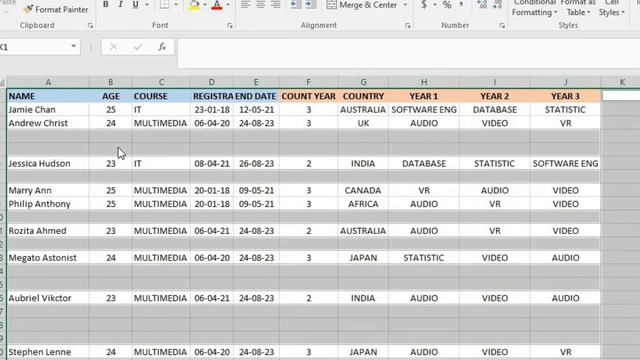Click the Format Painter button
The image size is (640, 360).
[56, 9]
